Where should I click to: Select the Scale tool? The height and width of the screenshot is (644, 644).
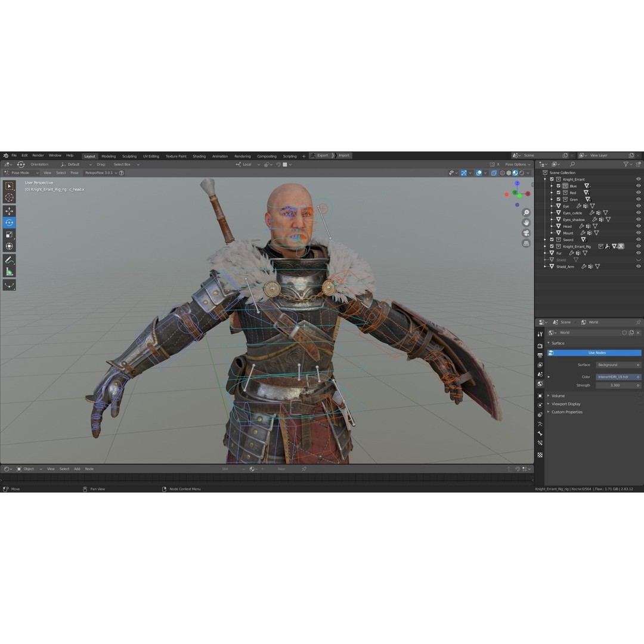click(9, 234)
